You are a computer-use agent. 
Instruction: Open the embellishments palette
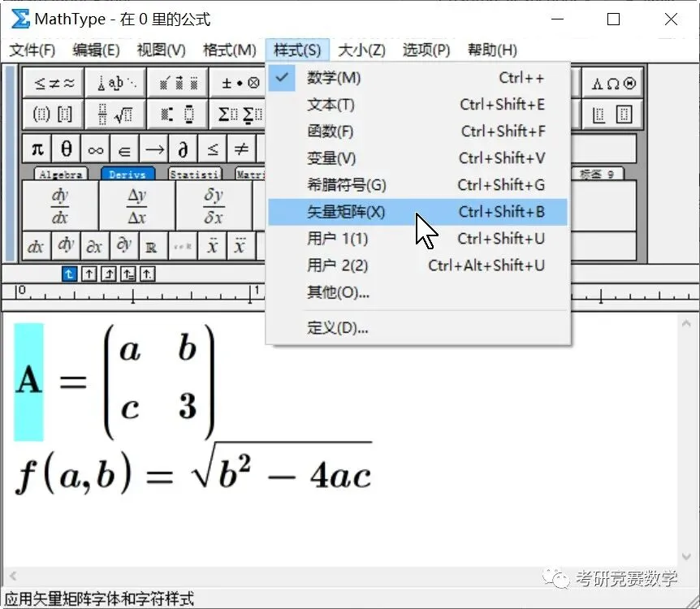point(178,83)
